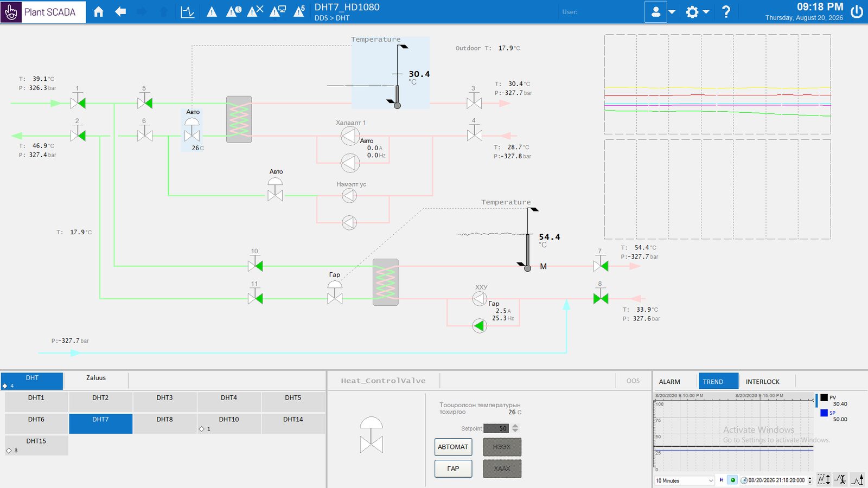The height and width of the screenshot is (488, 868).
Task: Click the trend autoscale vertical icon
Action: 824,479
